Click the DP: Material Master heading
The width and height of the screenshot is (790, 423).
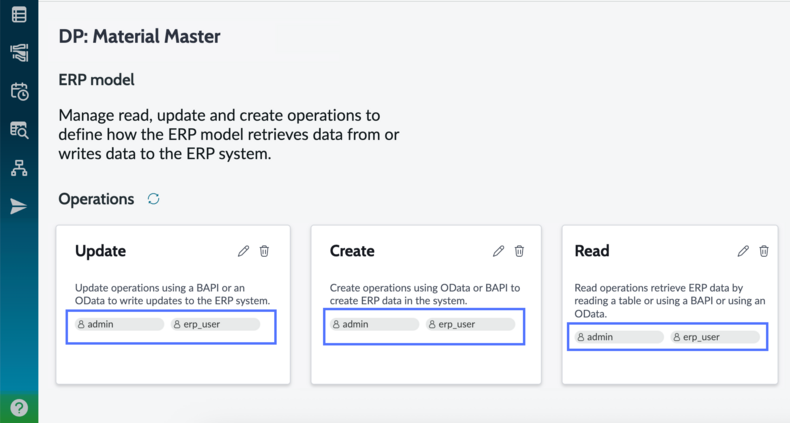point(139,36)
